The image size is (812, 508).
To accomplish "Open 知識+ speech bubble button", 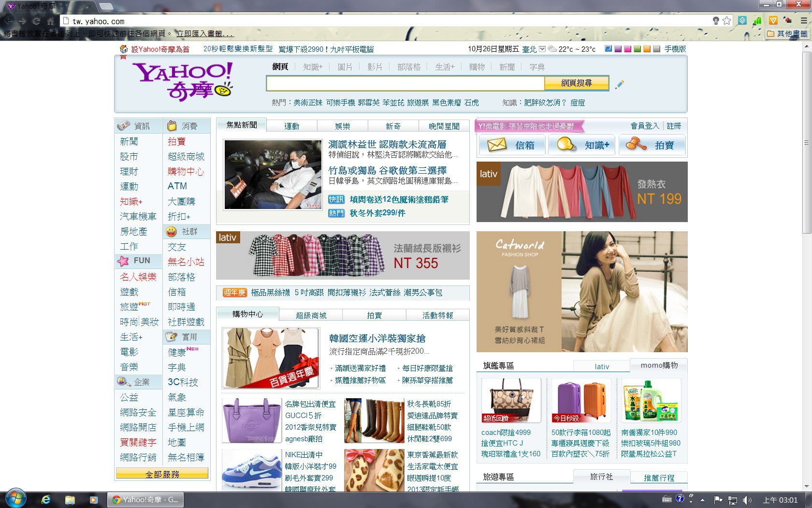I will coord(582,145).
